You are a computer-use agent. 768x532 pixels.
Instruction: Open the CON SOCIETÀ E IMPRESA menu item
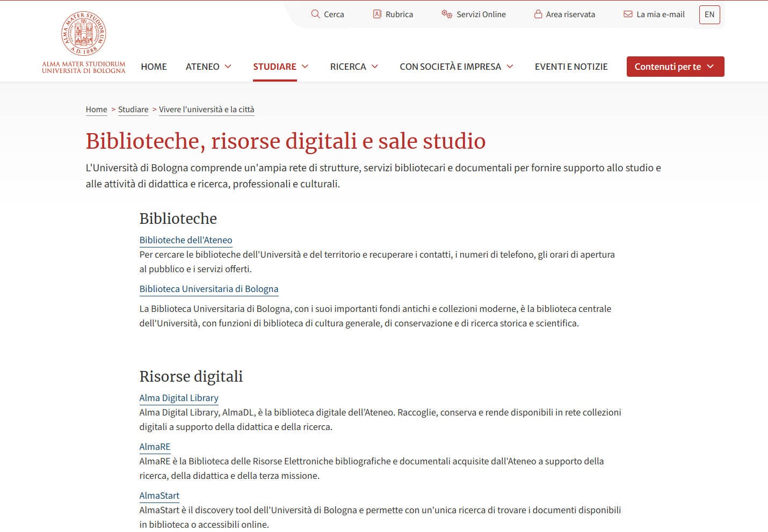tap(450, 67)
